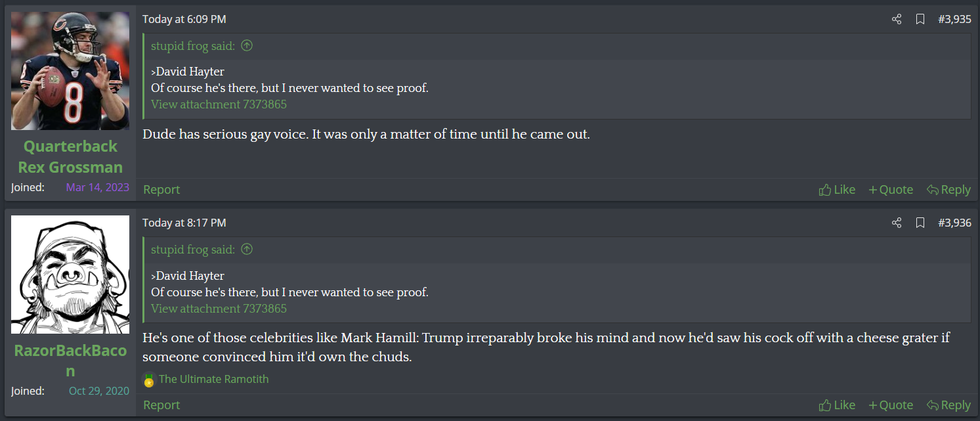Bookmark post #3,936
This screenshot has height=421, width=980.
pos(920,223)
